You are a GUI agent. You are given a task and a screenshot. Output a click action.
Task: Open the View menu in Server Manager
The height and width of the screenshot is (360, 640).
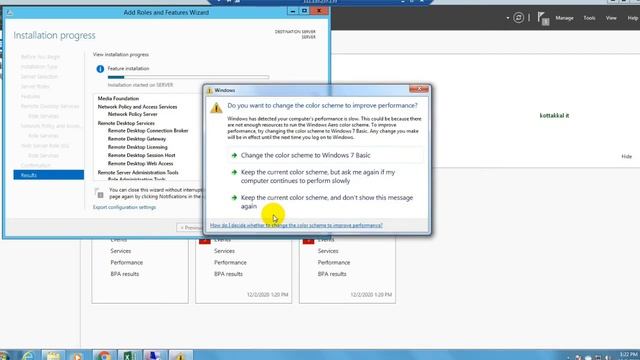click(611, 18)
